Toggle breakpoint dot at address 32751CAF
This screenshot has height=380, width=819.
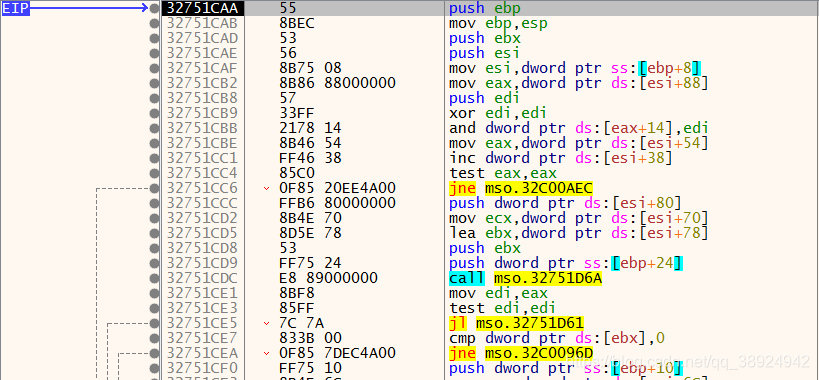[x=154, y=68]
